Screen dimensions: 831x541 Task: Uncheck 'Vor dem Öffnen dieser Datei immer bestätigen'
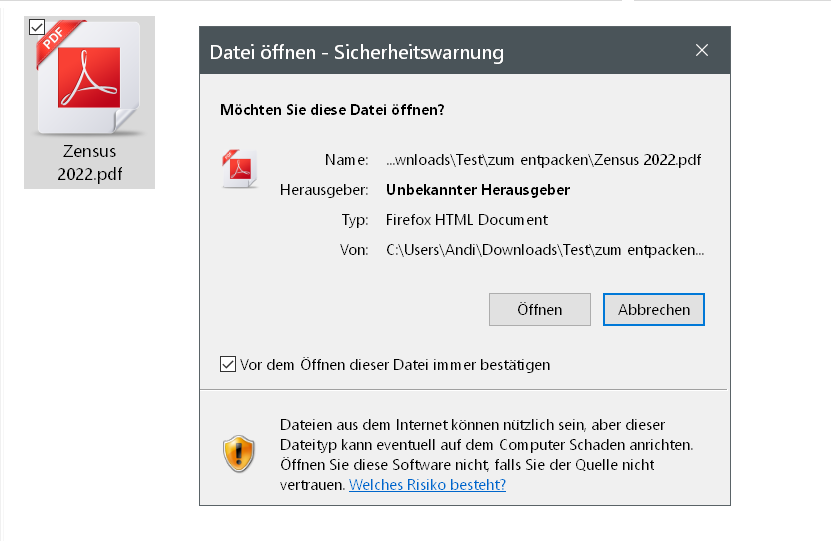[x=228, y=365]
